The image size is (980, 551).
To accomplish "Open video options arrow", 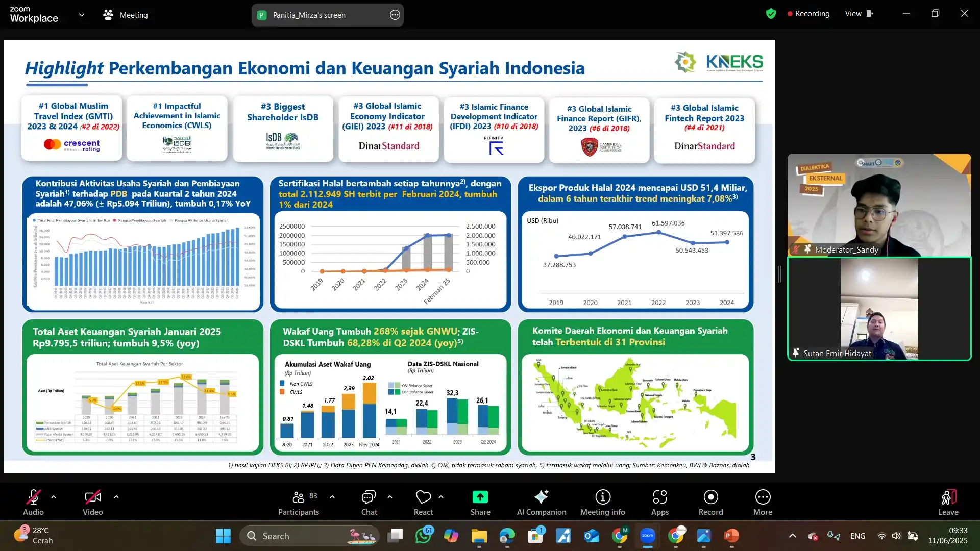I will (x=116, y=497).
